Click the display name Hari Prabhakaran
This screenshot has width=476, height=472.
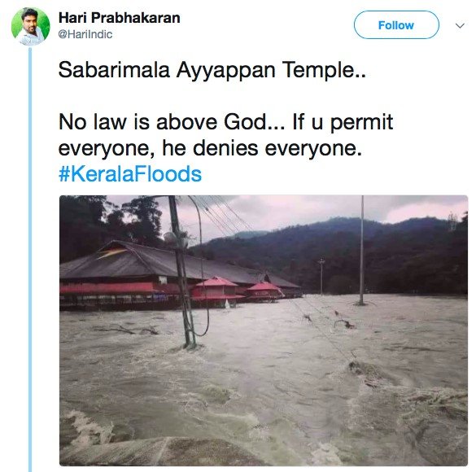pyautogui.click(x=119, y=18)
